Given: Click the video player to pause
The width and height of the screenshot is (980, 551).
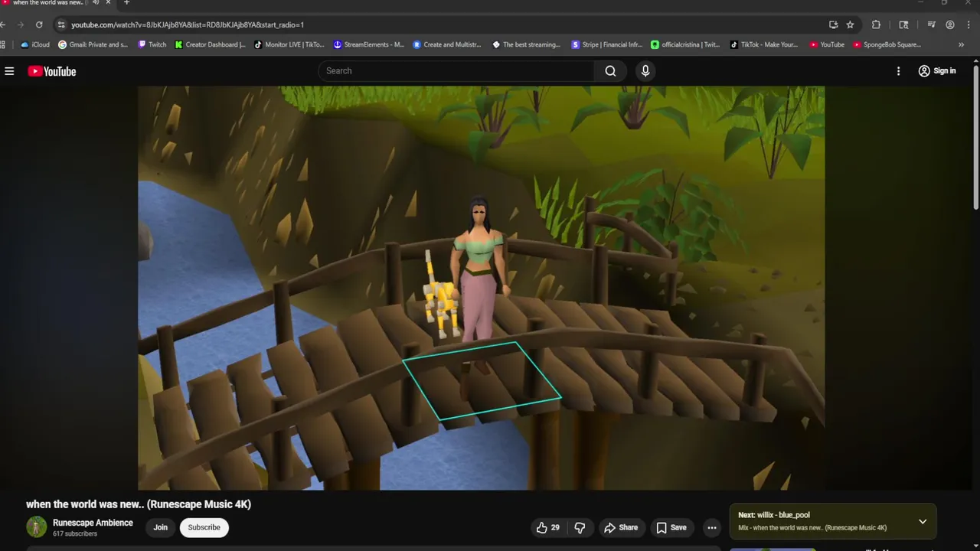Looking at the screenshot, I should point(481,288).
